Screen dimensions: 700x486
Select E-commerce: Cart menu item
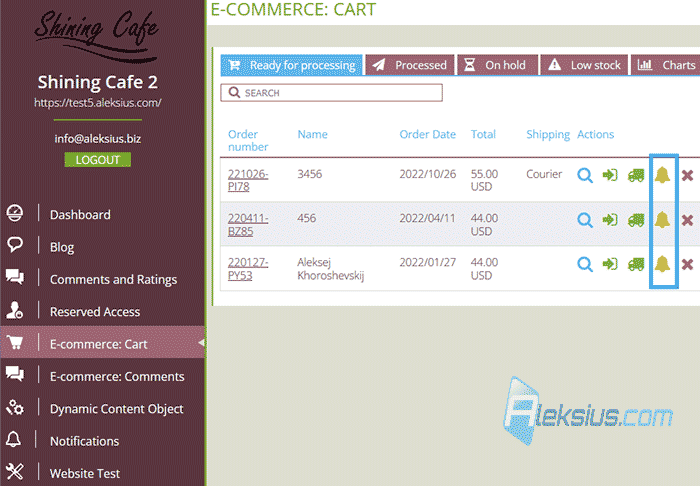tap(103, 343)
